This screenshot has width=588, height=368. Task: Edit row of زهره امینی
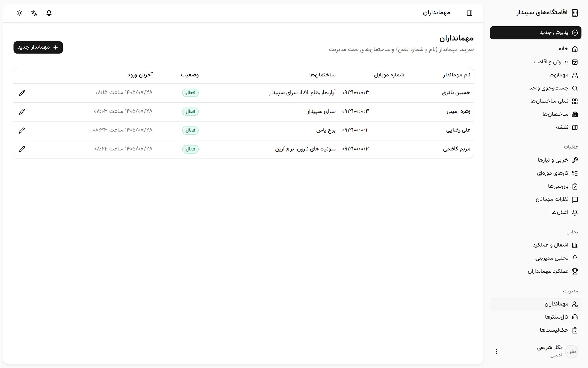pyautogui.click(x=22, y=111)
